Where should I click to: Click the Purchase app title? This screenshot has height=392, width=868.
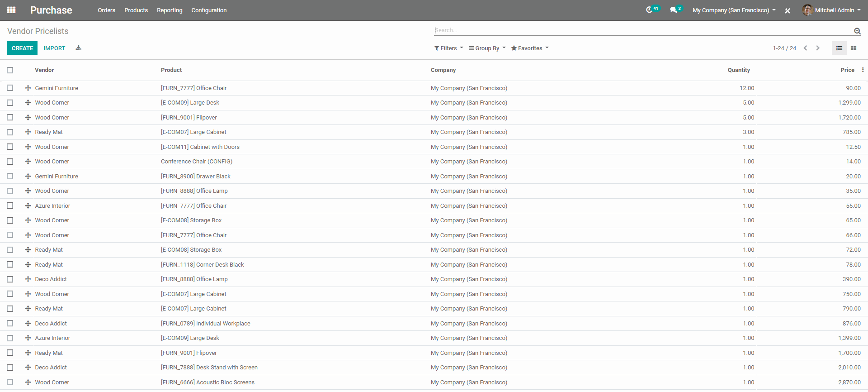coord(51,10)
